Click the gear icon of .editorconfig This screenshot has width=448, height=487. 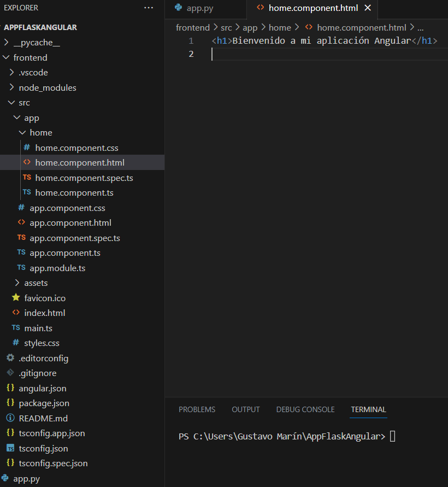[x=10, y=358]
